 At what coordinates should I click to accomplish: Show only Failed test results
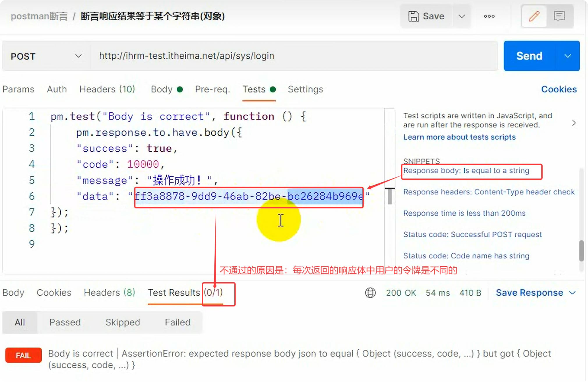click(178, 322)
